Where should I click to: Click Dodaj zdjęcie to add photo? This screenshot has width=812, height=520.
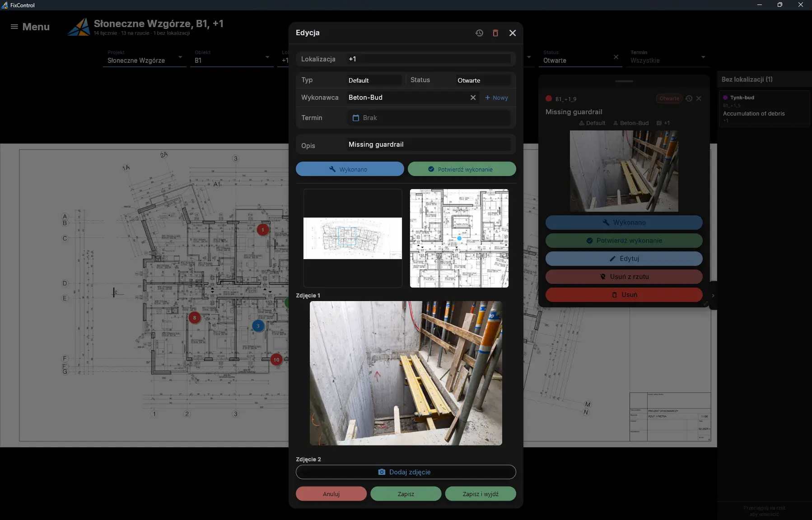pyautogui.click(x=406, y=472)
